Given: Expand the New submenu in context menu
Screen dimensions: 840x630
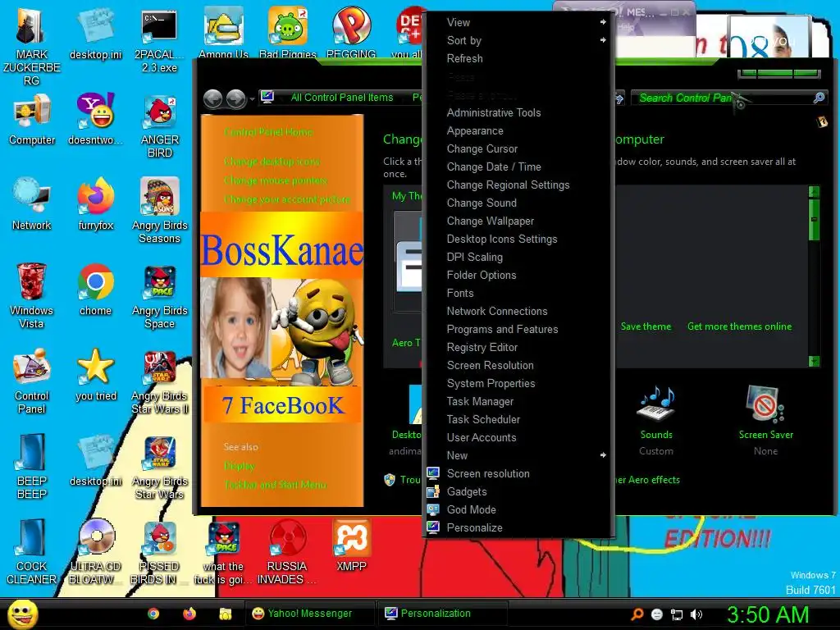Looking at the screenshot, I should tap(518, 455).
